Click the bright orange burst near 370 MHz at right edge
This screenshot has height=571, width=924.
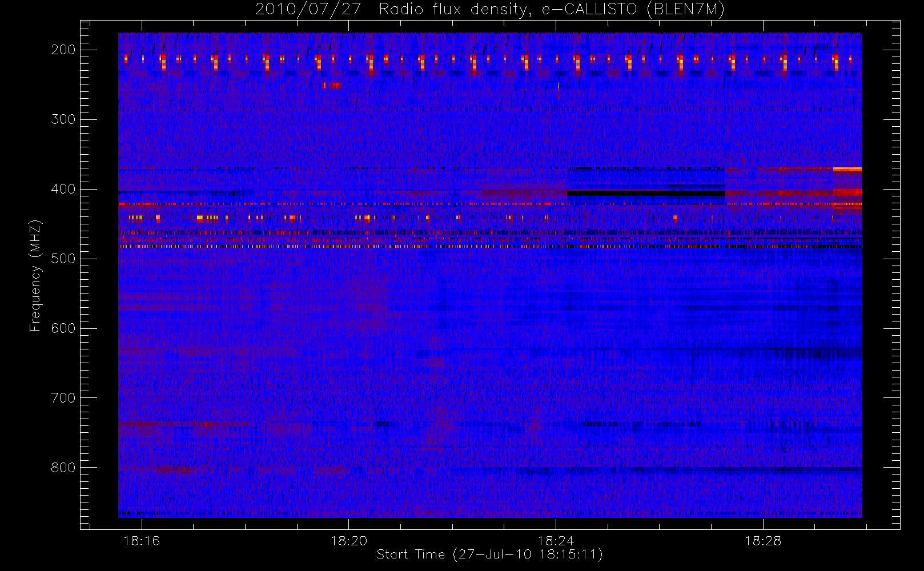(x=847, y=169)
